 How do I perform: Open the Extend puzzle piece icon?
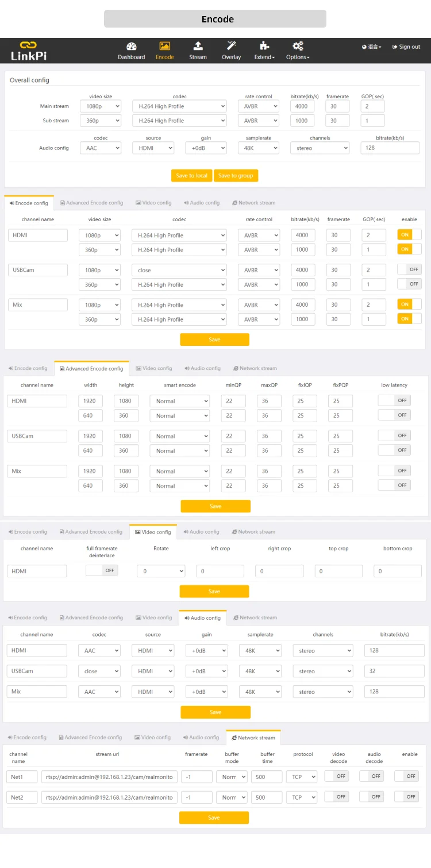(264, 46)
